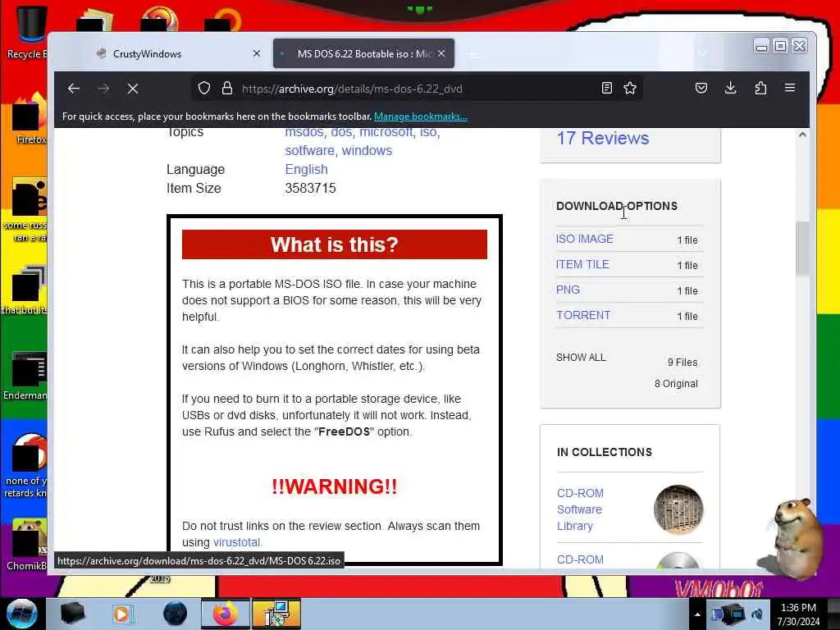Open the clock showing 1:36 PM
Screen dimensions: 840x630
[798, 614]
